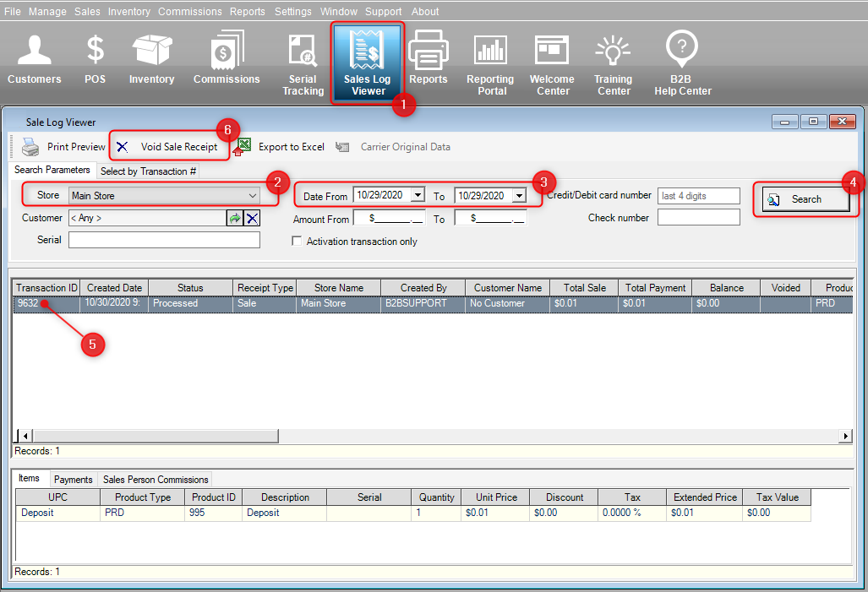This screenshot has height=592, width=868.
Task: Open the Inventory menu in the menu bar
Action: point(129,11)
